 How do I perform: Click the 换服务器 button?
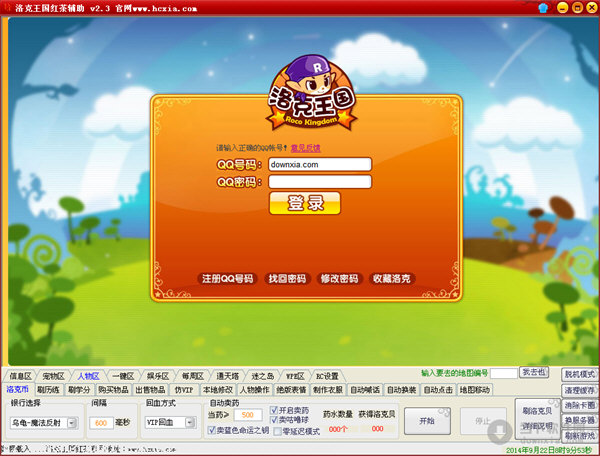(580, 420)
